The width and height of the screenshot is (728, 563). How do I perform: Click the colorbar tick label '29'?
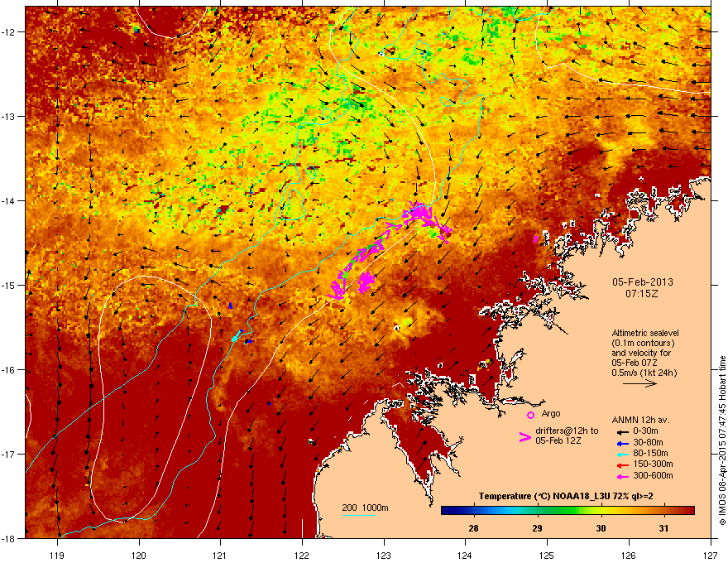(537, 528)
